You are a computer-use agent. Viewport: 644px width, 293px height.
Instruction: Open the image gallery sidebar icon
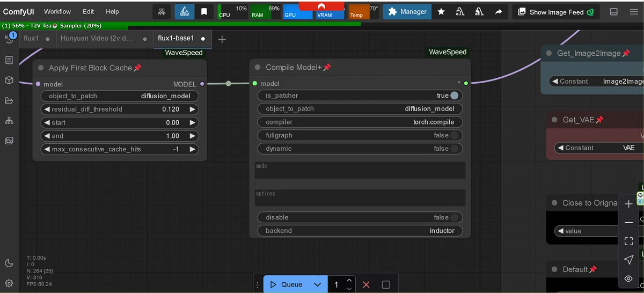pos(9,141)
